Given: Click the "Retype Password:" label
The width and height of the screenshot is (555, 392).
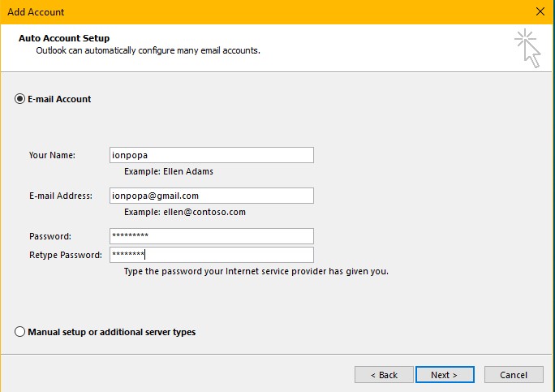Looking at the screenshot, I should (66, 255).
